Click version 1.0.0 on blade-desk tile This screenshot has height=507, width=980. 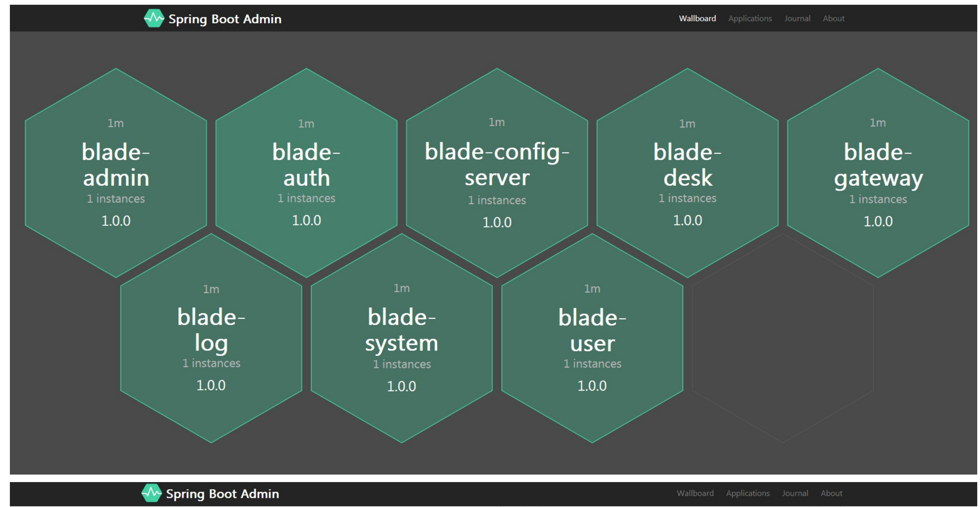[687, 220]
